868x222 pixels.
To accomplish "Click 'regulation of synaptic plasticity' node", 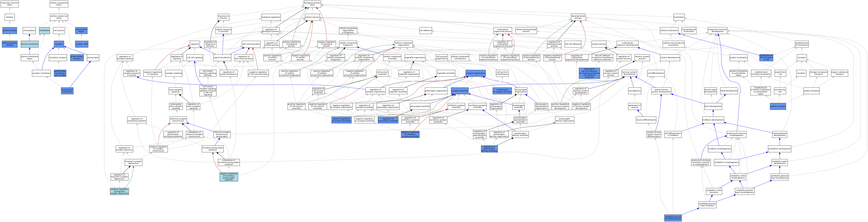I will coord(124,149).
